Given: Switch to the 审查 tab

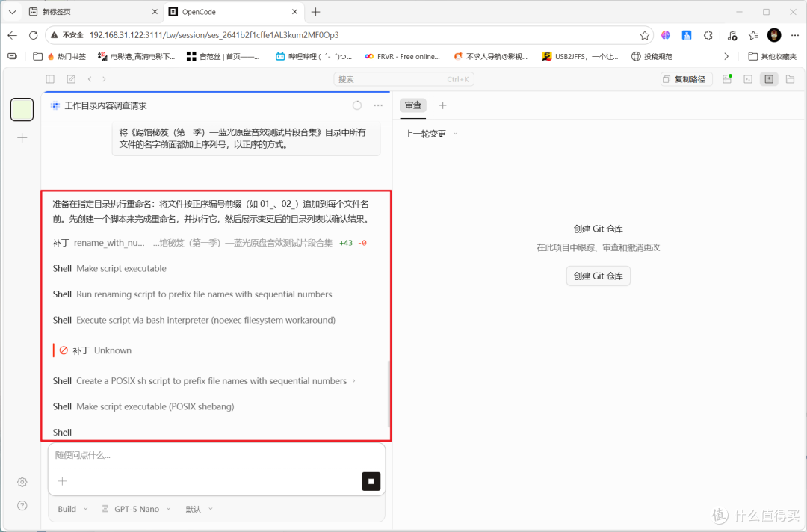Looking at the screenshot, I should [412, 105].
